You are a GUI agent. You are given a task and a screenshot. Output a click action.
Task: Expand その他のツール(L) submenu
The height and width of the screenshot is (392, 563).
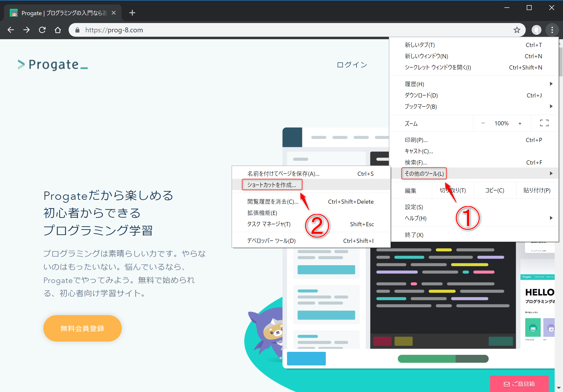pyautogui.click(x=474, y=173)
